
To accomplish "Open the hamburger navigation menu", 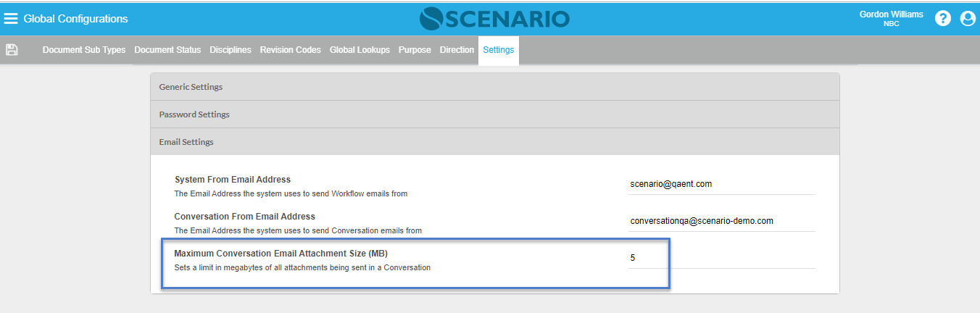I will pyautogui.click(x=11, y=19).
